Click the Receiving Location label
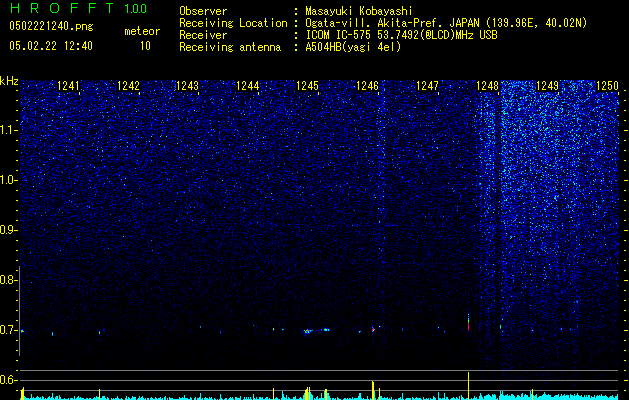Image resolution: width=629 pixels, height=400 pixels. point(233,23)
